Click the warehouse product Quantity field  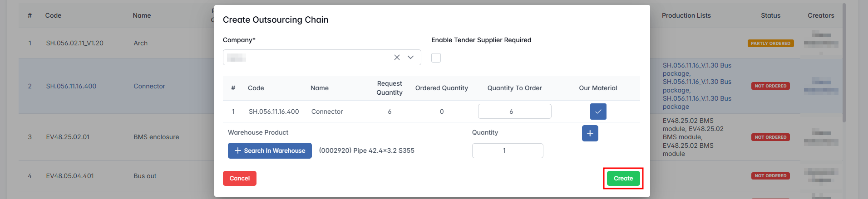pos(507,151)
